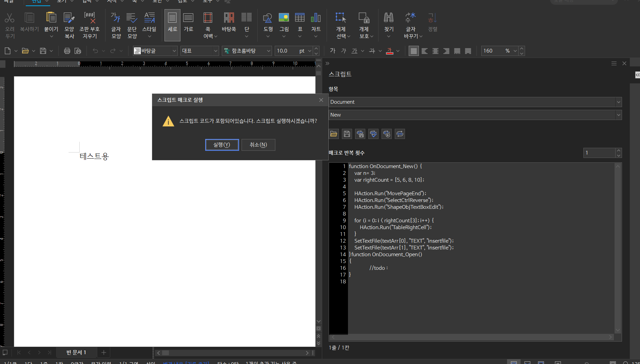Select 가로 landscape orientation
The image size is (640, 364).
point(188,22)
